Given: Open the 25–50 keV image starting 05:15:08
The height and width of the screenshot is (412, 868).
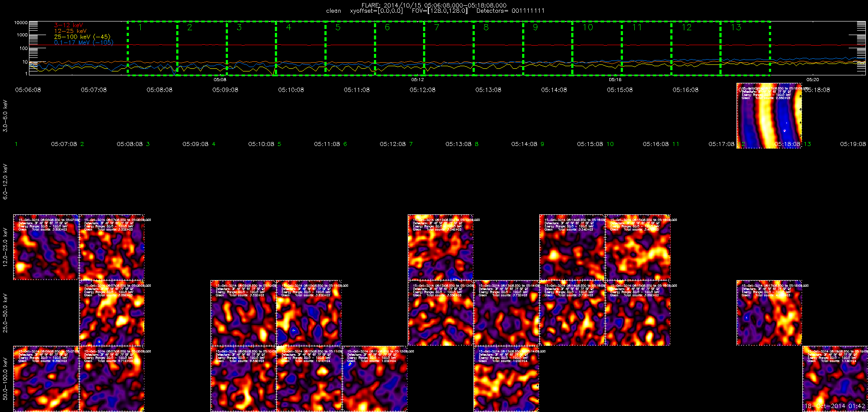Looking at the screenshot, I should 638,313.
